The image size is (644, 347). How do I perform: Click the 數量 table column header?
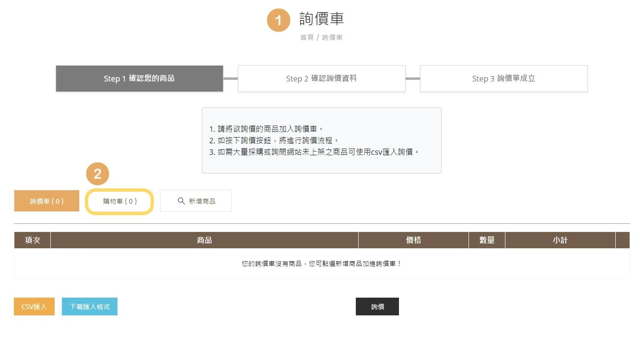coord(487,240)
